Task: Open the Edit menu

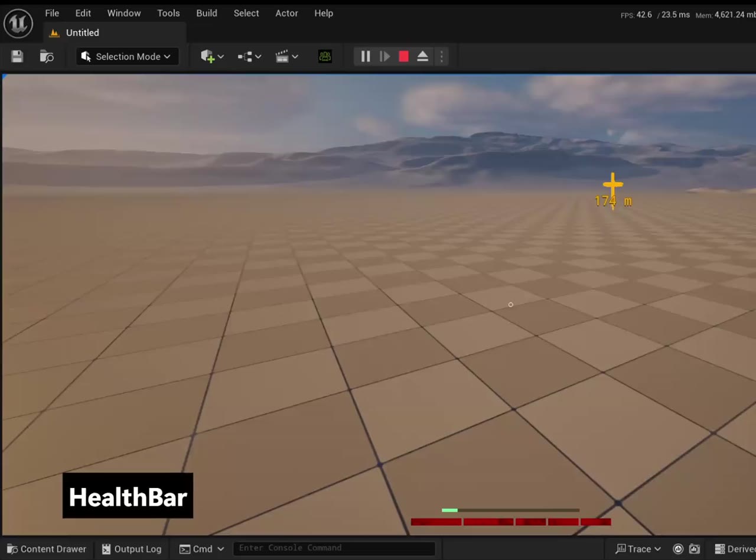Action: [x=83, y=13]
